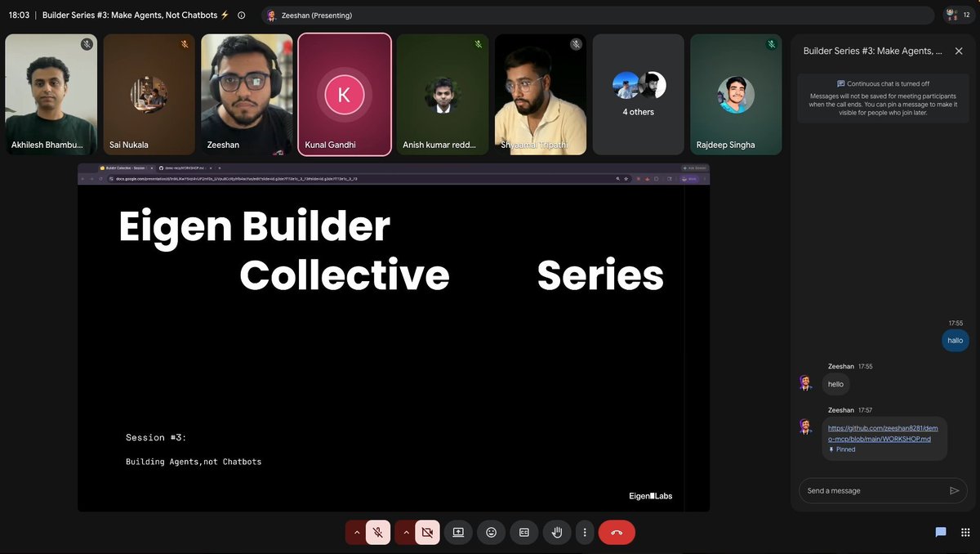
Task: Click the shared presentation screen
Action: pos(394,337)
